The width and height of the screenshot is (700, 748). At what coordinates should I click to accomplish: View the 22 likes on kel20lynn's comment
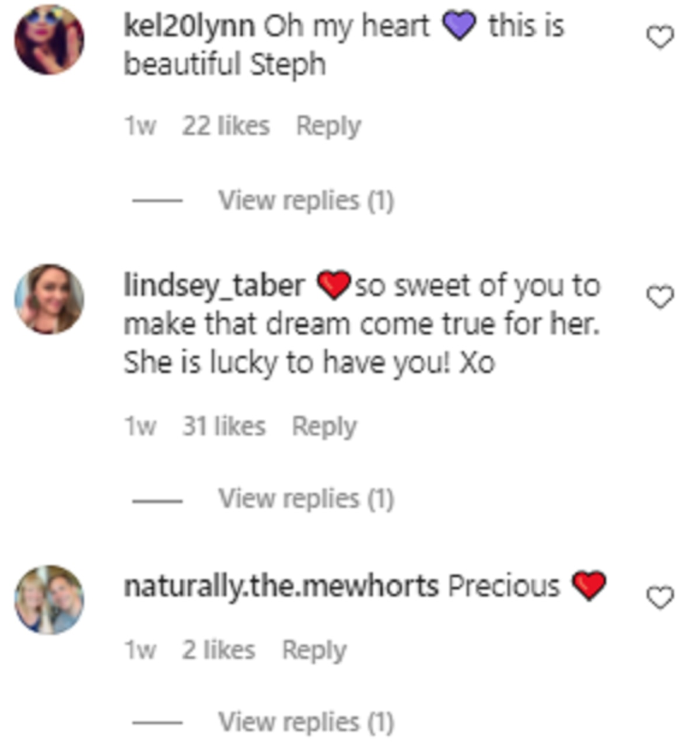tap(226, 126)
